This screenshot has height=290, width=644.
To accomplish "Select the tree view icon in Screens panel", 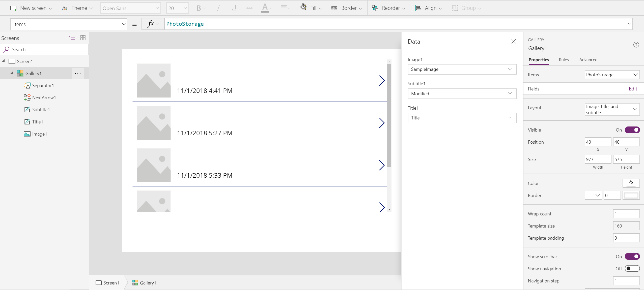I will (x=72, y=38).
